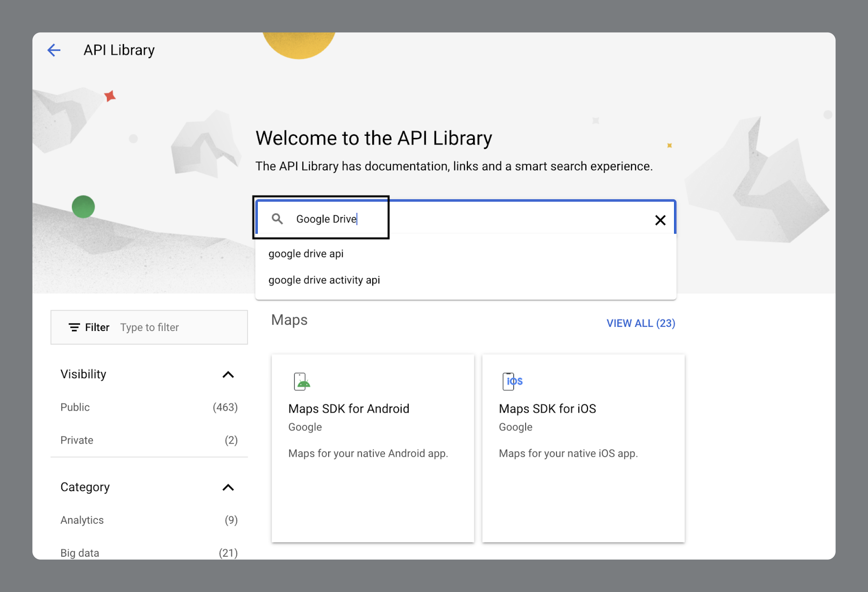Screen dimensions: 868x592
Task: Click the Maps section heading
Action: coord(289,320)
